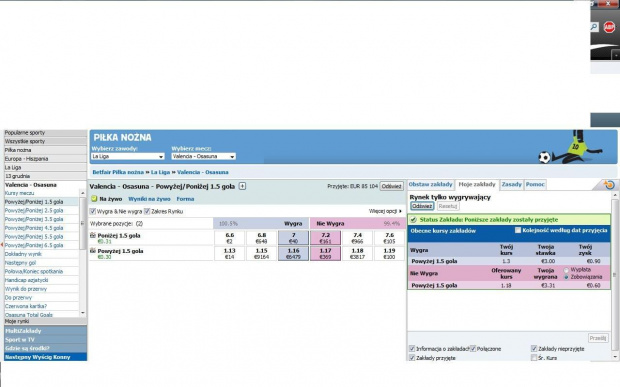Open the Forma link
This screenshot has width=620, height=387.
point(185,199)
